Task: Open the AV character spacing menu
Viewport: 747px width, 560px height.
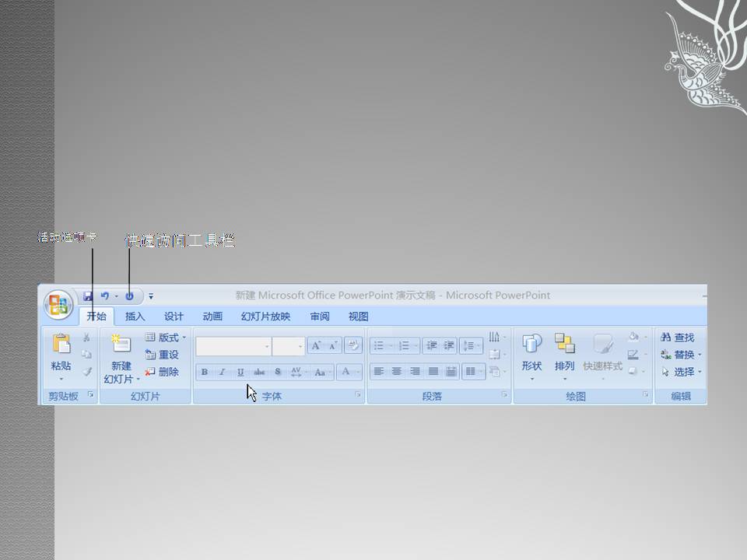Action: coord(298,372)
